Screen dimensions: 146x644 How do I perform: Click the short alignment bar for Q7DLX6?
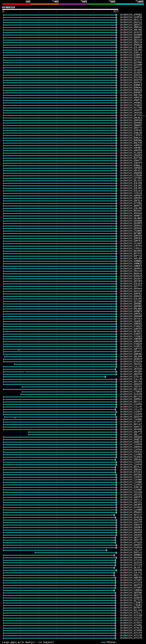pos(55,377)
